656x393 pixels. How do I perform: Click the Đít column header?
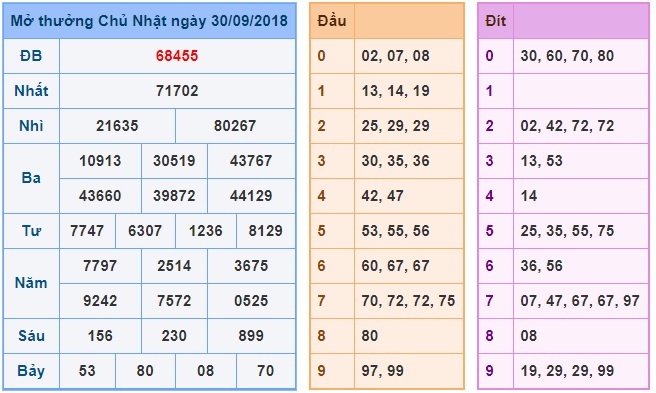tap(496, 21)
